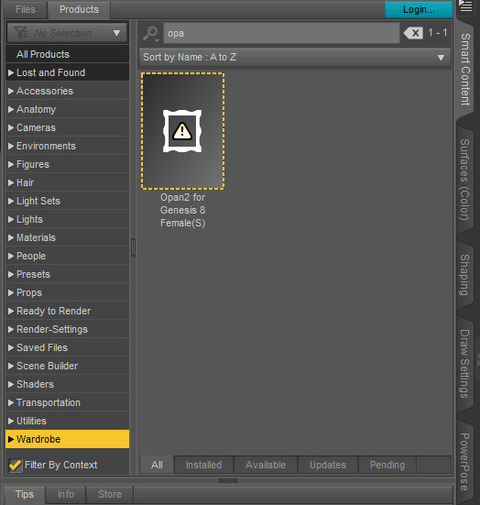Select All Products in category list
Image resolution: width=480 pixels, height=505 pixels.
(67, 54)
